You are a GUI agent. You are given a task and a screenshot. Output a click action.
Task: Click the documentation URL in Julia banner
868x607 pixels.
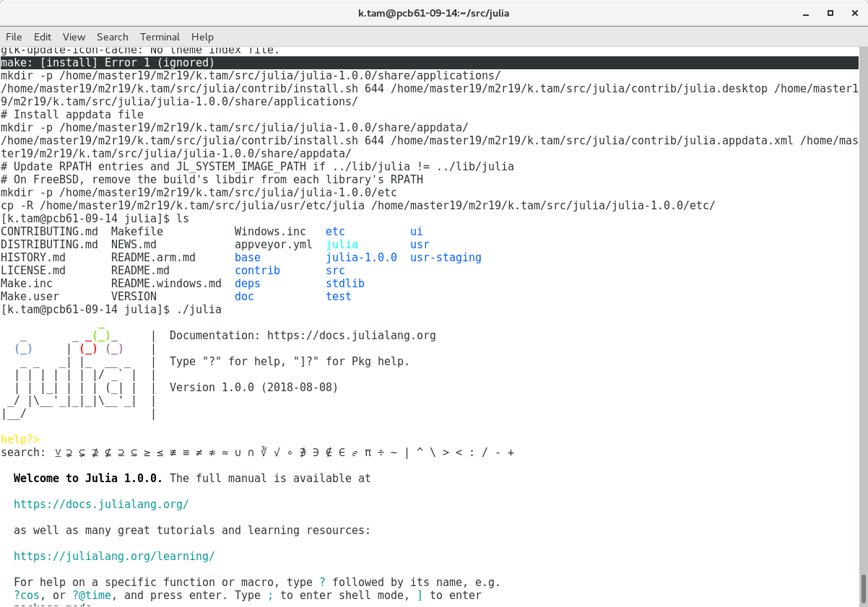click(x=352, y=336)
